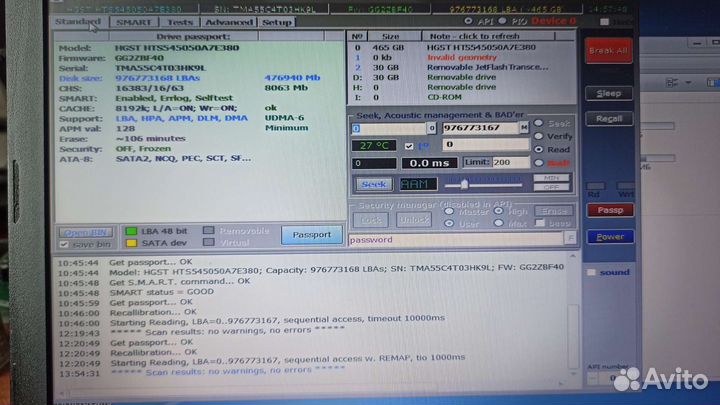The width and height of the screenshot is (720, 405).
Task: Click the M button beside end LBA
Action: point(524,128)
